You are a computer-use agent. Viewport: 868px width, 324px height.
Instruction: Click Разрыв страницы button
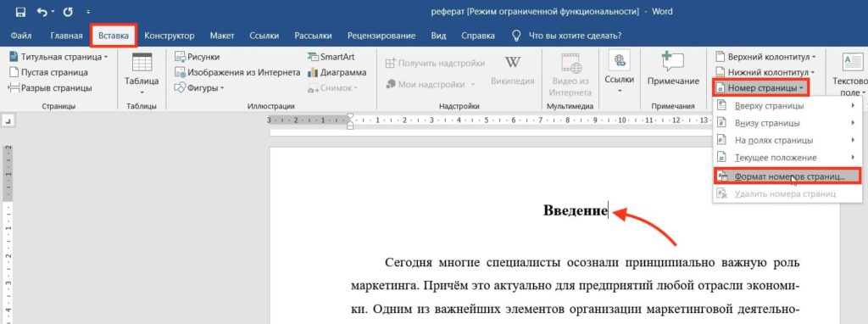(x=50, y=87)
